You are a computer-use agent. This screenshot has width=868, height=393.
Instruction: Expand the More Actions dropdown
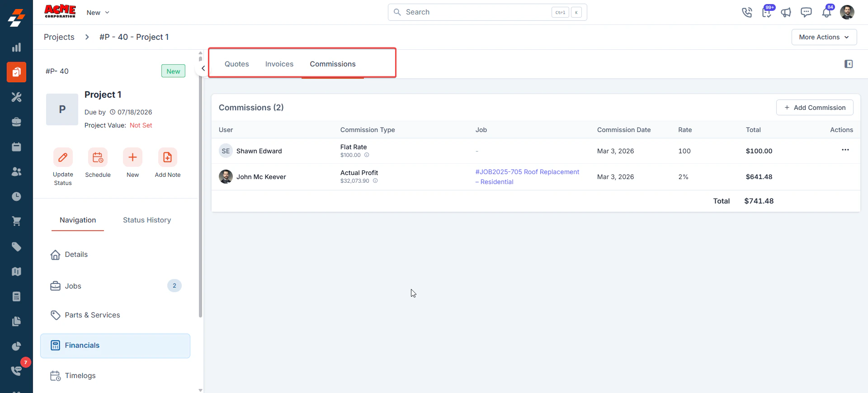pos(824,37)
